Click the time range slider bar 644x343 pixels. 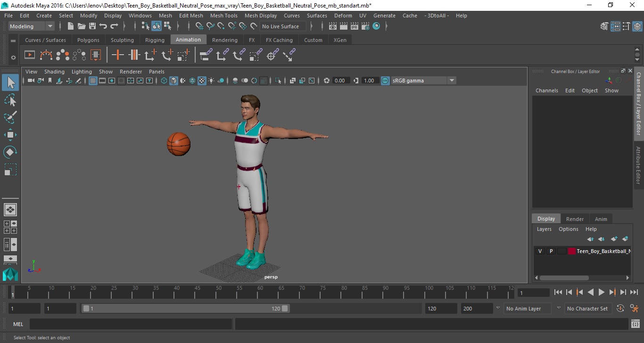pyautogui.click(x=186, y=309)
